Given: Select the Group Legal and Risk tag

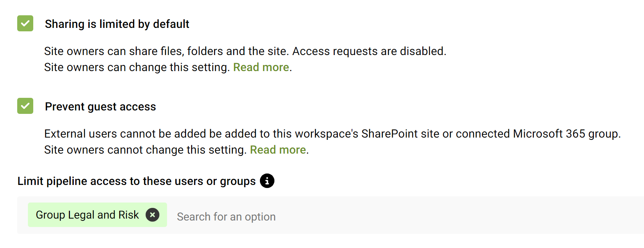Looking at the screenshot, I should point(87,215).
